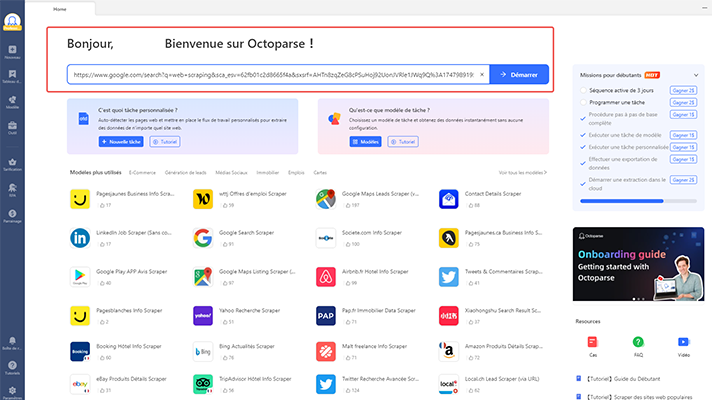Image resolution: width=712 pixels, height=400 pixels.
Task: Open Tweets & Commentaires Scraper icon
Action: point(449,277)
